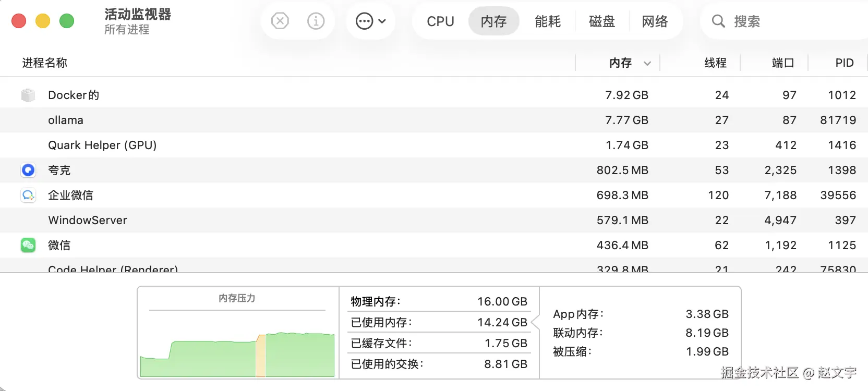Switch to the 磁盘 tab
The image size is (868, 391).
(x=602, y=21)
